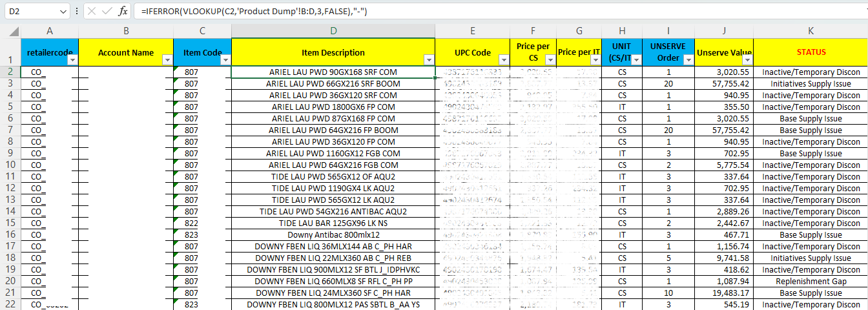This screenshot has height=310, width=868.
Task: Select column A header
Action: tap(50, 32)
